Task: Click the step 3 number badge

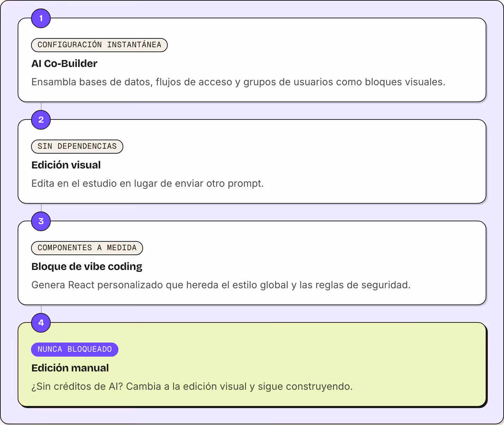Action: 41,221
